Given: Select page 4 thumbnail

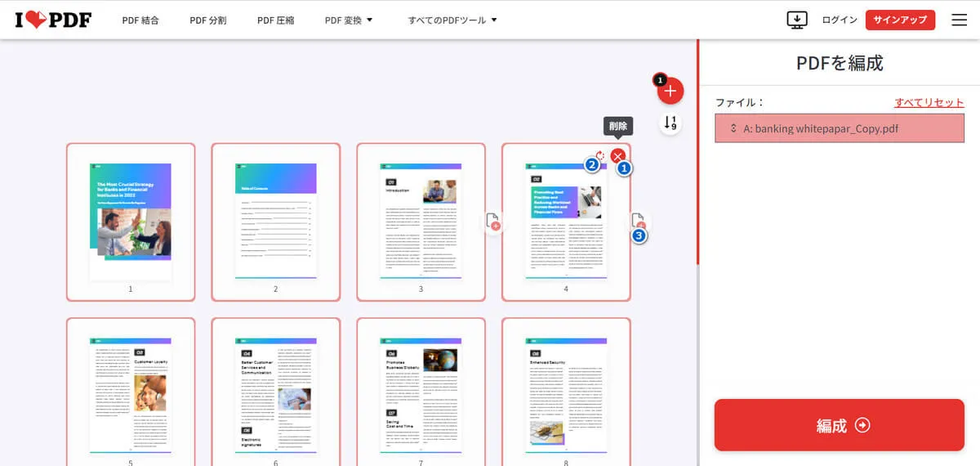Looking at the screenshot, I should 566,222.
